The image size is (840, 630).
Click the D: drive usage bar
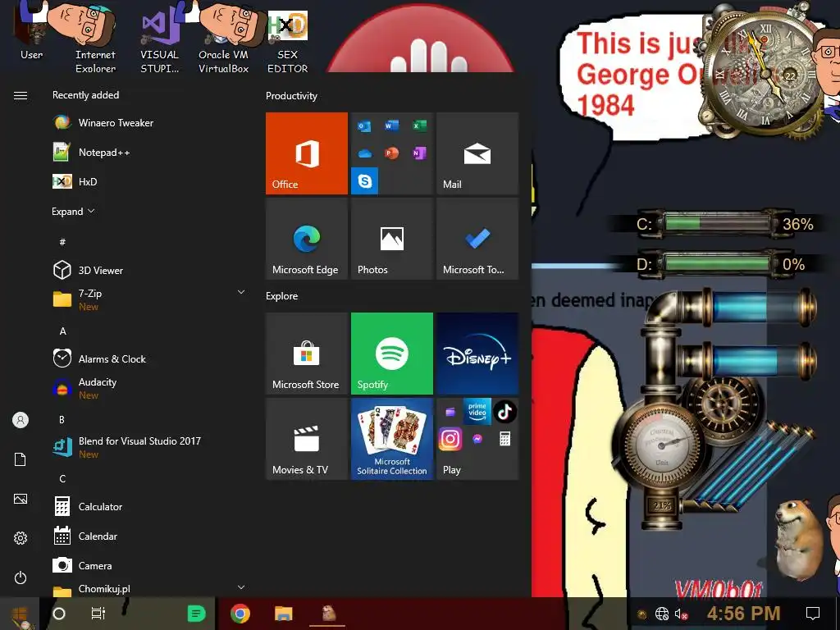718,263
